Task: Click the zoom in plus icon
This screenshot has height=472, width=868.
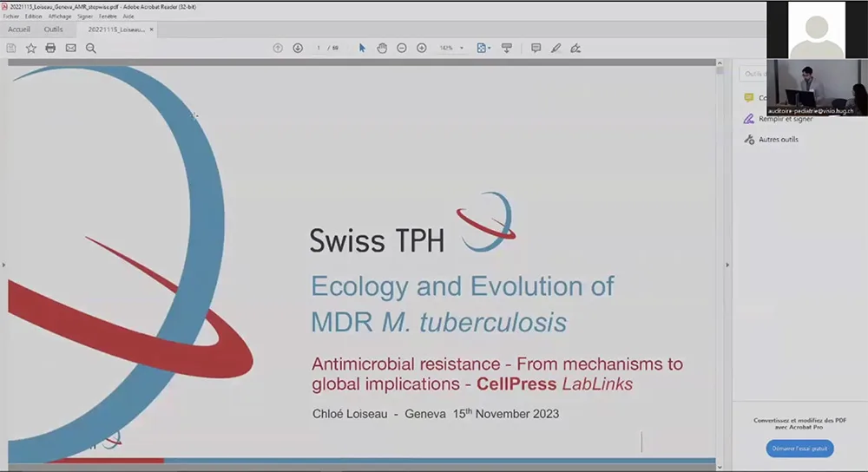Action: pyautogui.click(x=422, y=48)
